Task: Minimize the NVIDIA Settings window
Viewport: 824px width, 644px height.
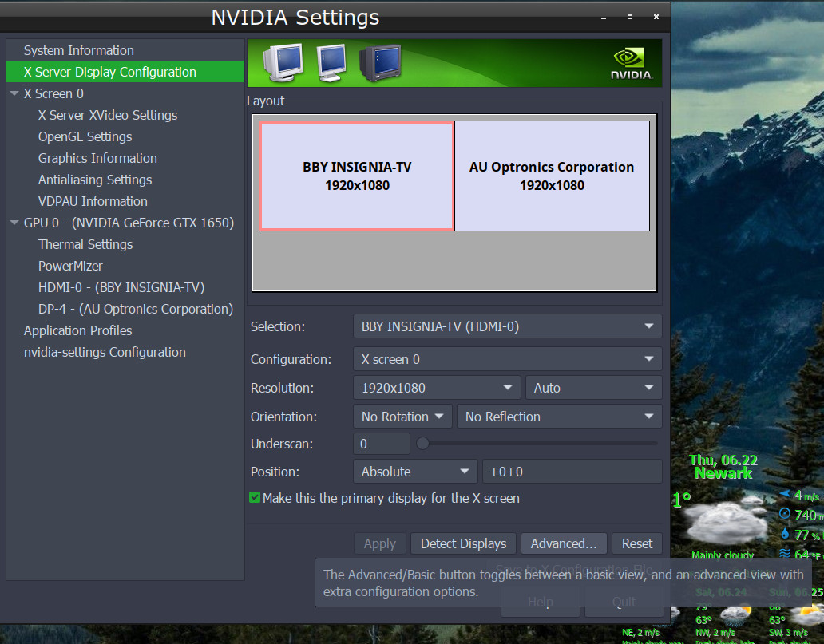Action: [604, 18]
